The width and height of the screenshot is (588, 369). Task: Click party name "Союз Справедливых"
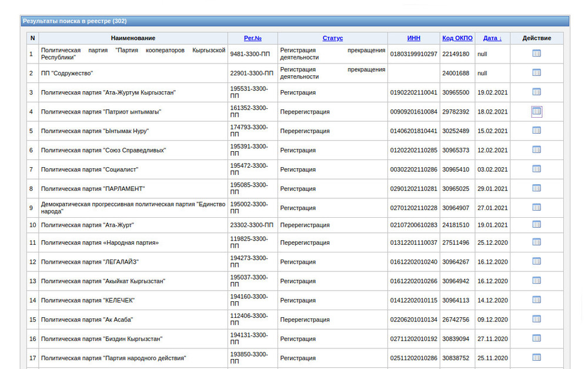point(103,150)
